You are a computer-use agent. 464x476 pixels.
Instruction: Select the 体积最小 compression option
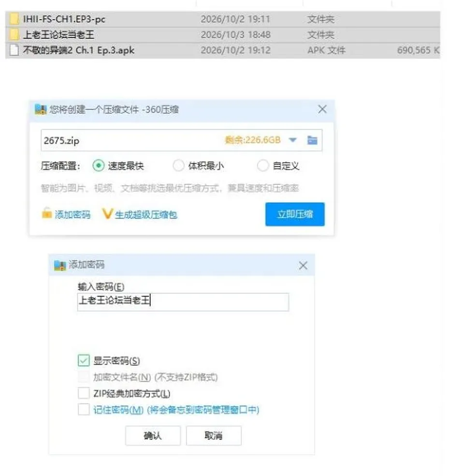pyautogui.click(x=178, y=166)
